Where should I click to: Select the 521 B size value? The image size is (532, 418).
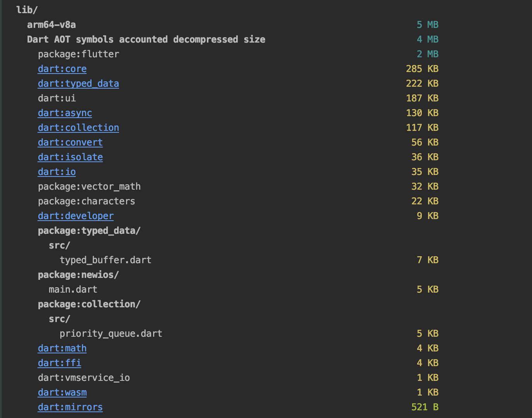tap(425, 407)
